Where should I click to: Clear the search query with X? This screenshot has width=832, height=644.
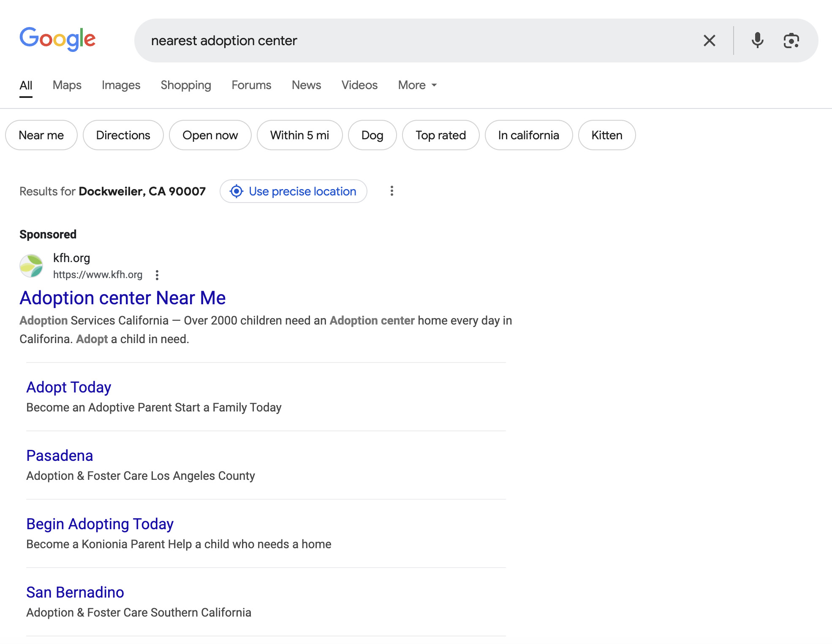709,41
